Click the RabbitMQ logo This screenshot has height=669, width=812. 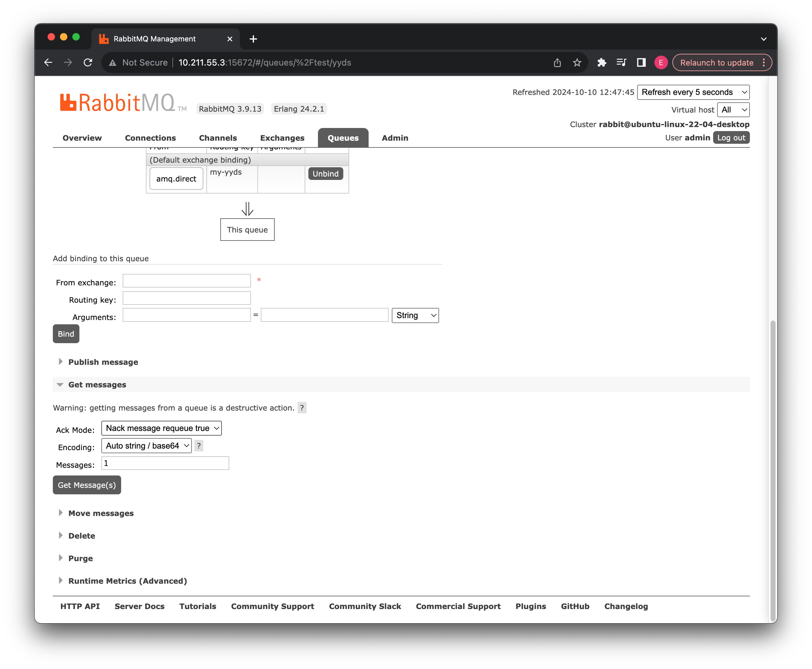point(116,103)
